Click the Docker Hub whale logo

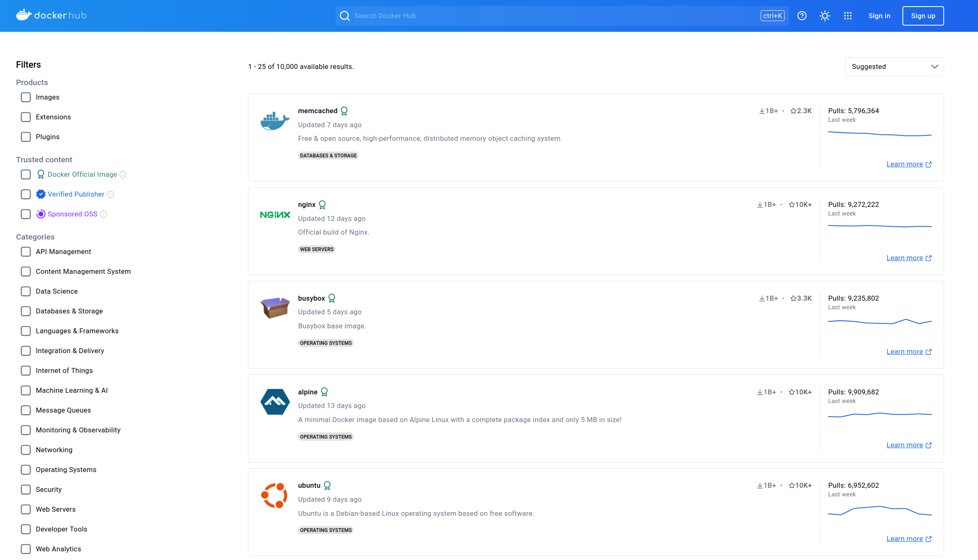(x=24, y=15)
